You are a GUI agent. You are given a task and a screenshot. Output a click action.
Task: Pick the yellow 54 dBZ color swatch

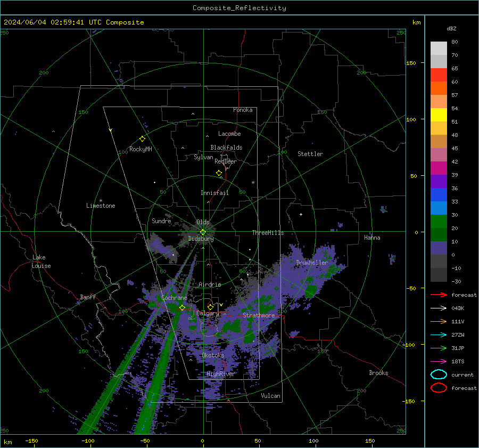(439, 115)
